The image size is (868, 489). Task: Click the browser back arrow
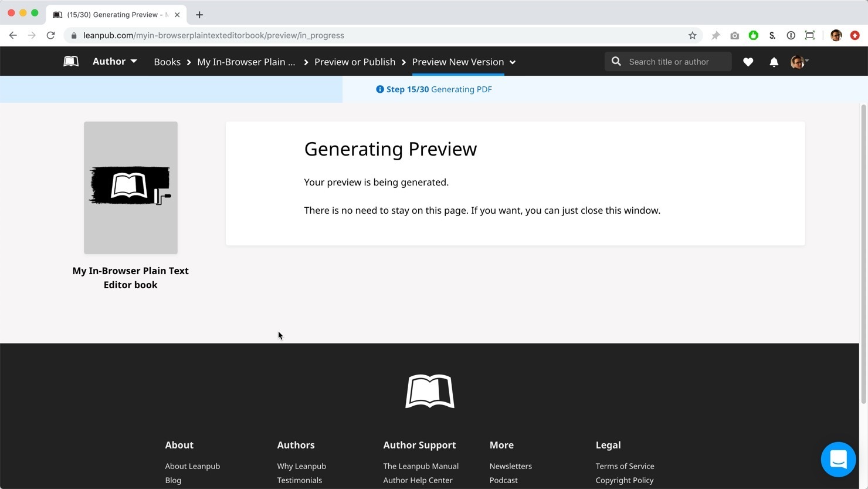(x=13, y=35)
